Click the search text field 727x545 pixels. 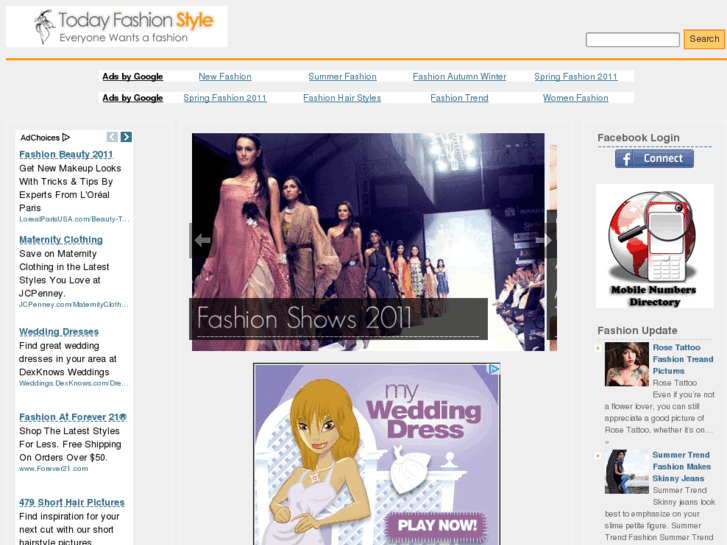632,39
